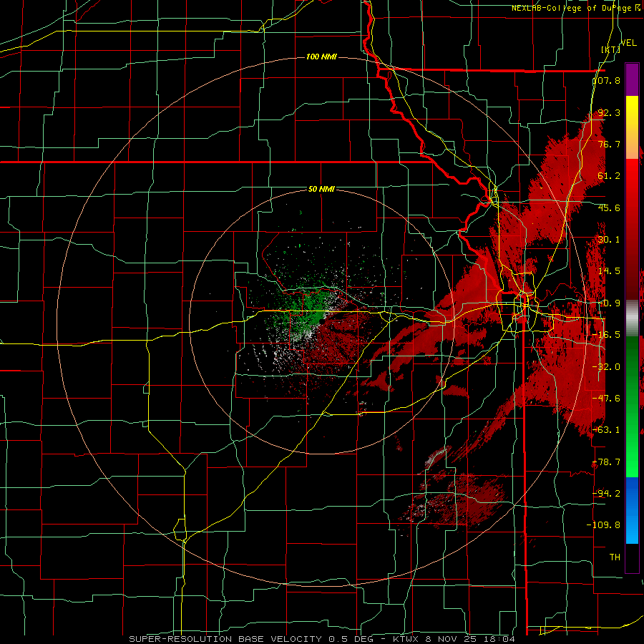This screenshot has width=644, height=644.
Task: Click the 50 NMI range ring label
Action: pos(321,190)
